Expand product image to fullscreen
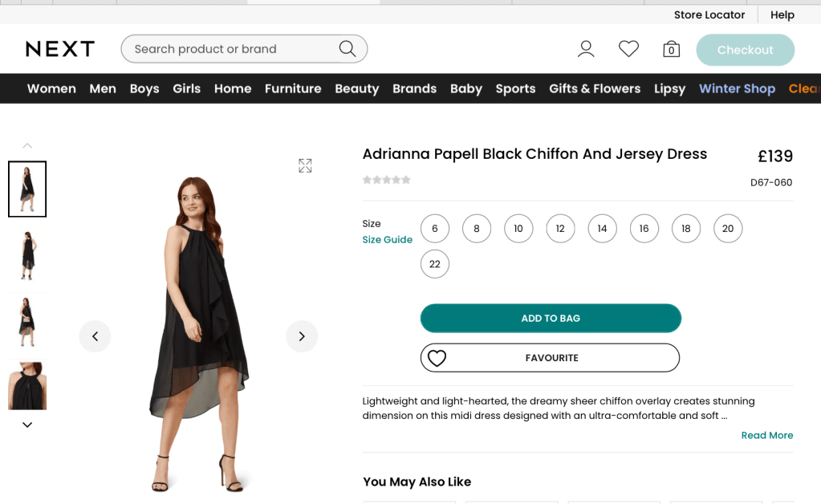821x504 pixels. [305, 165]
